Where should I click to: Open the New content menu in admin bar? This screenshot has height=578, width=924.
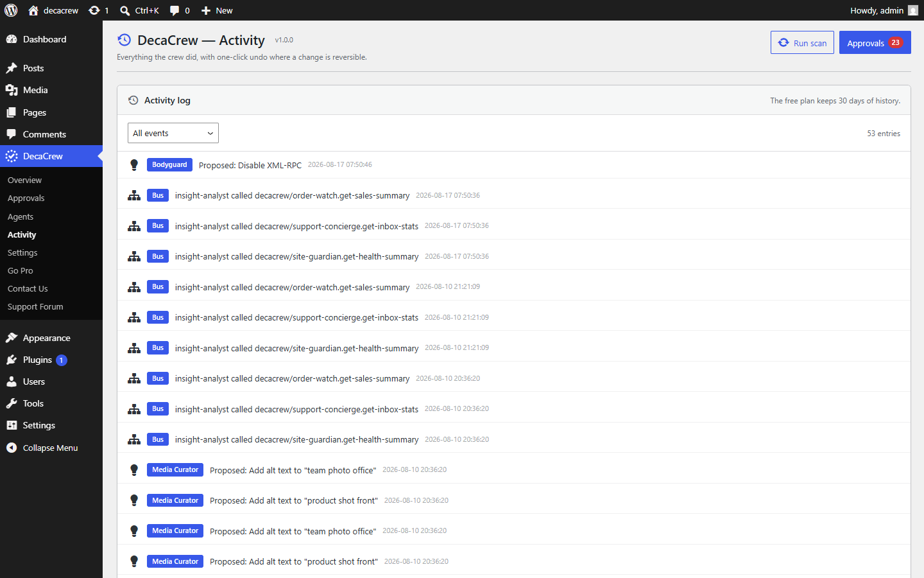click(217, 10)
